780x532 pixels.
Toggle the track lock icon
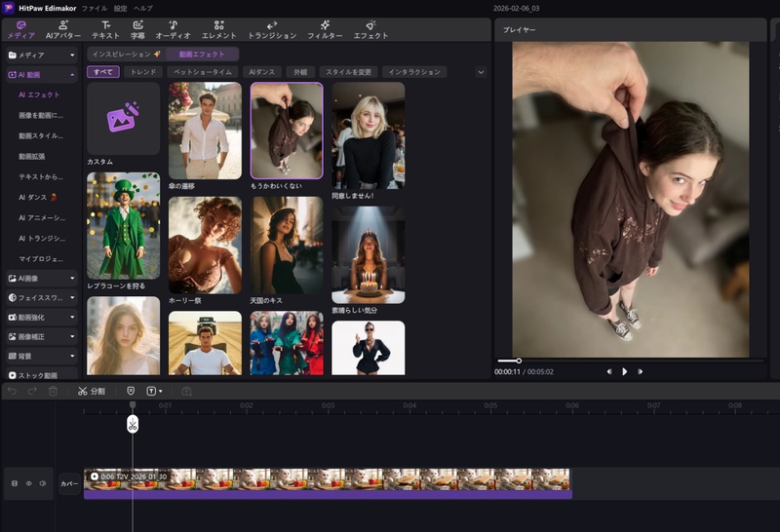[x=15, y=483]
